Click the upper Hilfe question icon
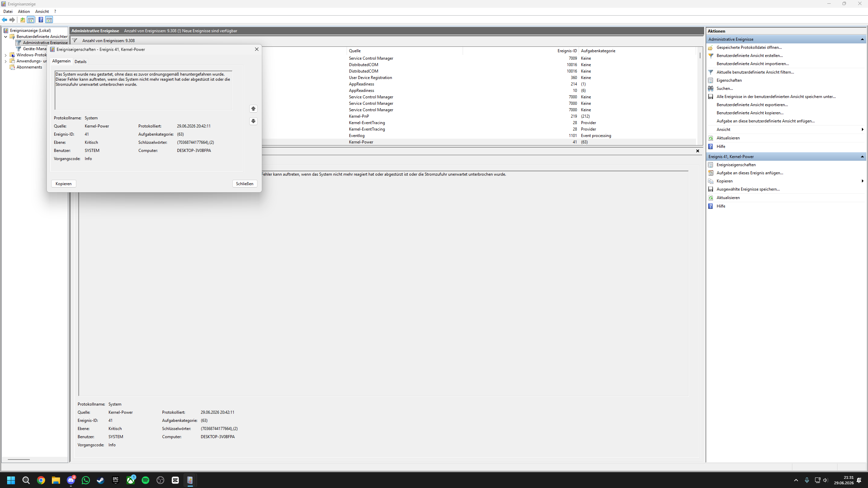 pyautogui.click(x=711, y=147)
